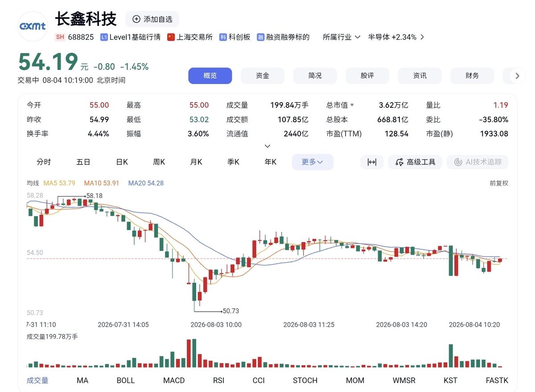Open 高级工具 advanced tools
This screenshot has width=535, height=392.
click(415, 162)
